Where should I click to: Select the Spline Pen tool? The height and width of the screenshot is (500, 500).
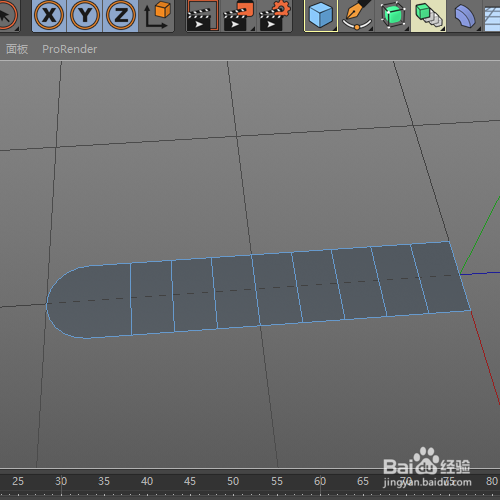(357, 15)
